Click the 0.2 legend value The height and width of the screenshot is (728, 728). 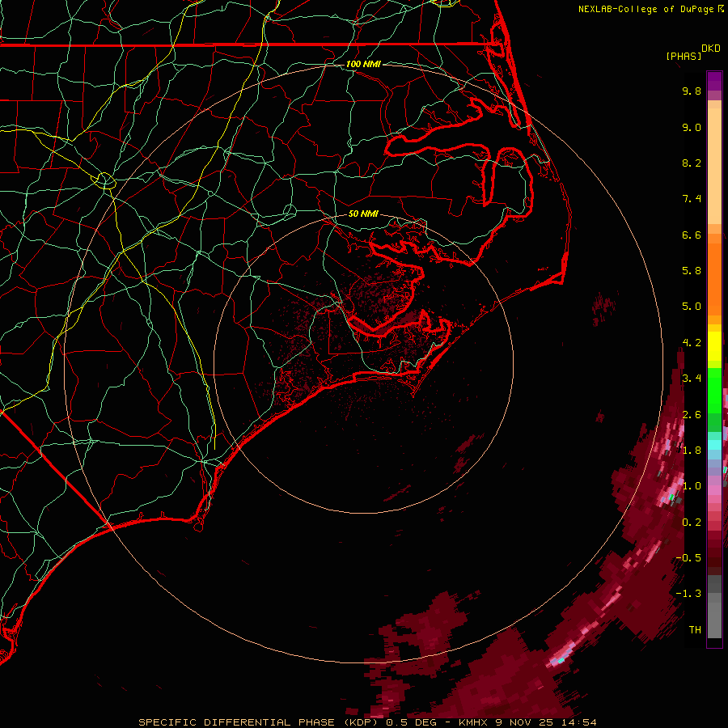[x=692, y=523]
